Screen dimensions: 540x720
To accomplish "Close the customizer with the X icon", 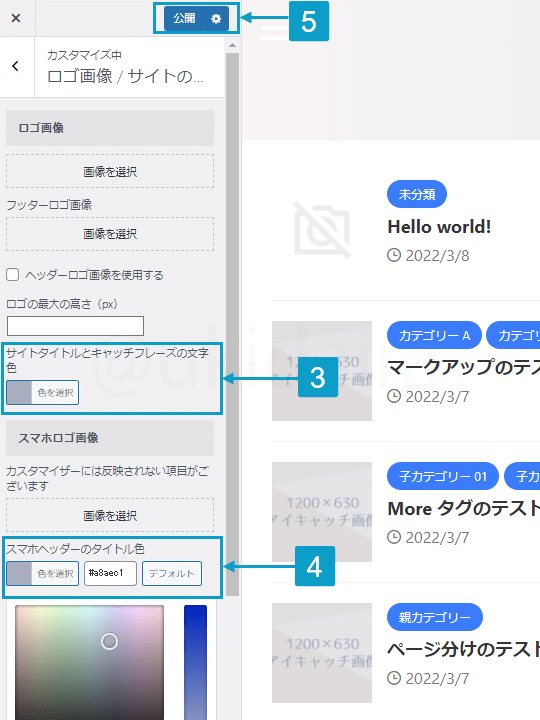I will [16, 18].
